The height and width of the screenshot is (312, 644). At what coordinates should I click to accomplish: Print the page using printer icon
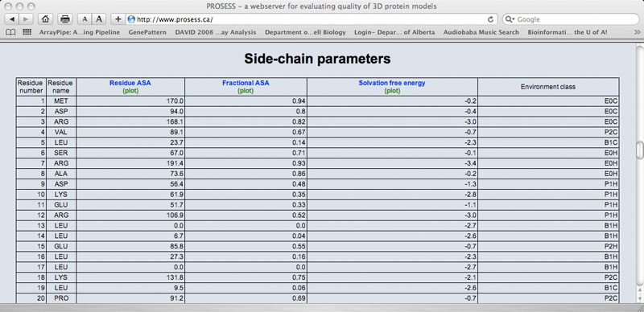(x=65, y=18)
